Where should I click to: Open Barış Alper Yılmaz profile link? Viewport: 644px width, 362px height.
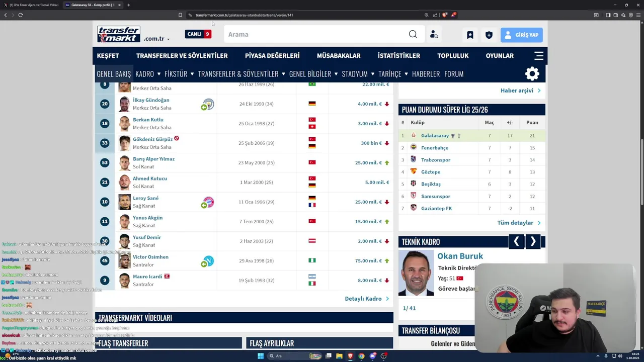click(153, 159)
